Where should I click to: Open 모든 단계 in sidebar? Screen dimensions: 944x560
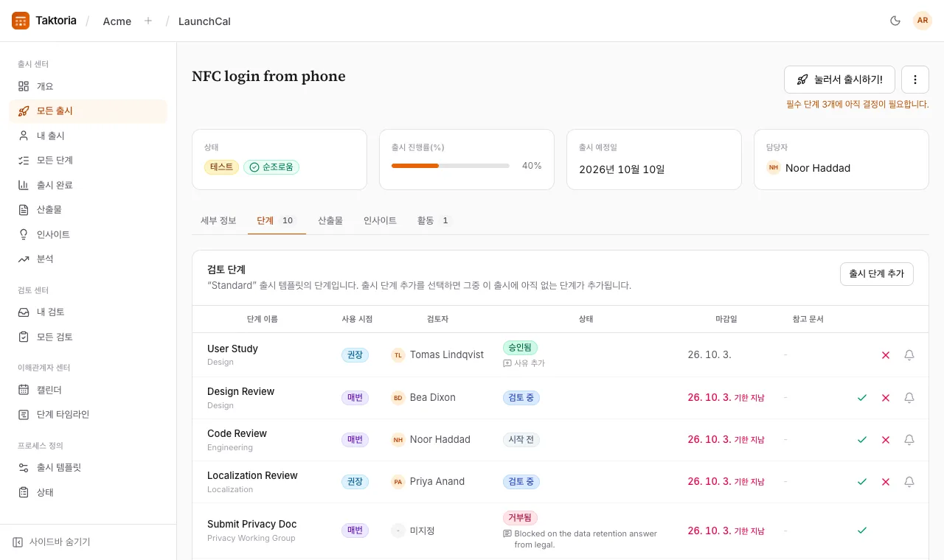pyautogui.click(x=88, y=160)
